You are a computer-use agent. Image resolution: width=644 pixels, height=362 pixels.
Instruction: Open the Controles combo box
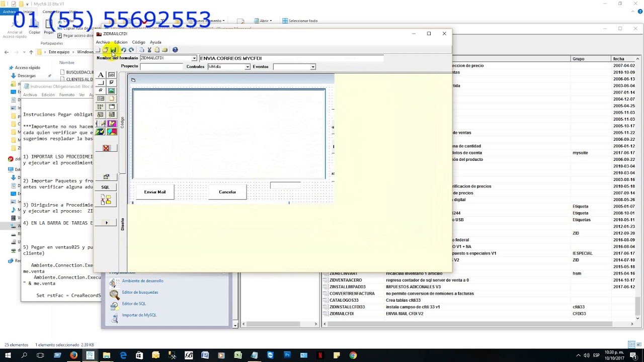[247, 67]
